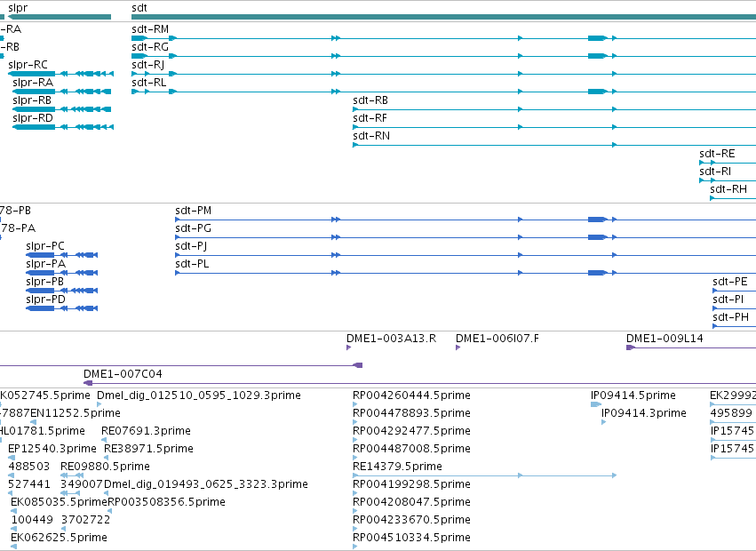This screenshot has width=756, height=551.
Task: Select the RP004233670.5prime EST label
Action: [411, 520]
